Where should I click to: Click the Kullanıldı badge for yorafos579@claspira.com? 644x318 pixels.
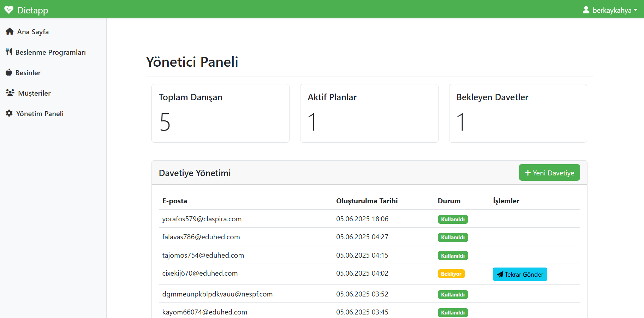coord(453,219)
